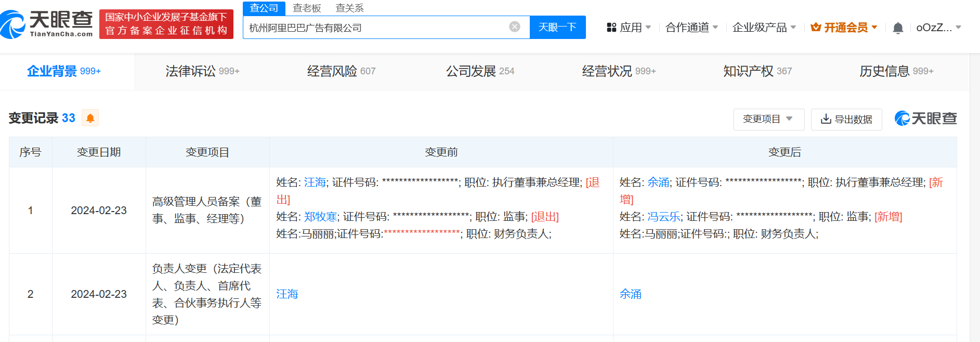
Task: Select the 查公司 search tab
Action: 264,8
